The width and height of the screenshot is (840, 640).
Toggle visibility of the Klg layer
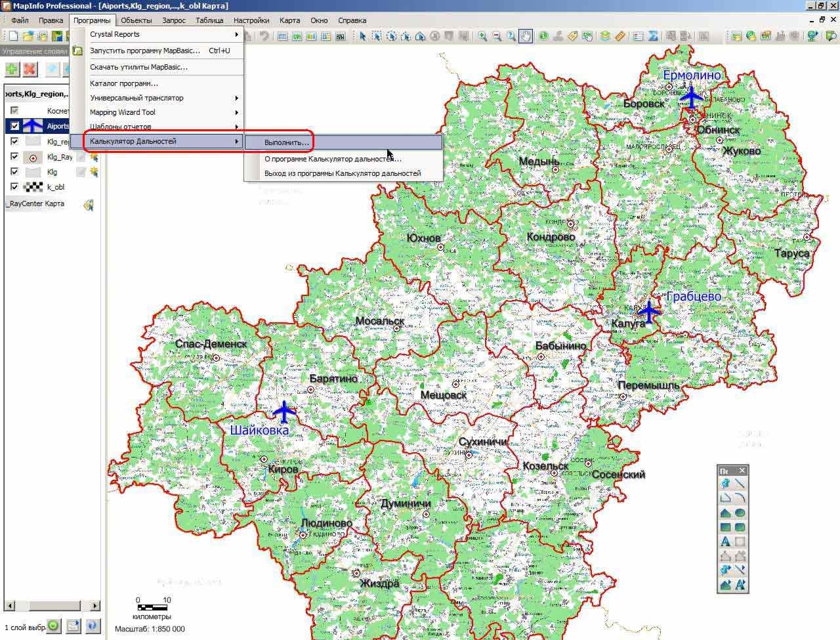coord(14,172)
